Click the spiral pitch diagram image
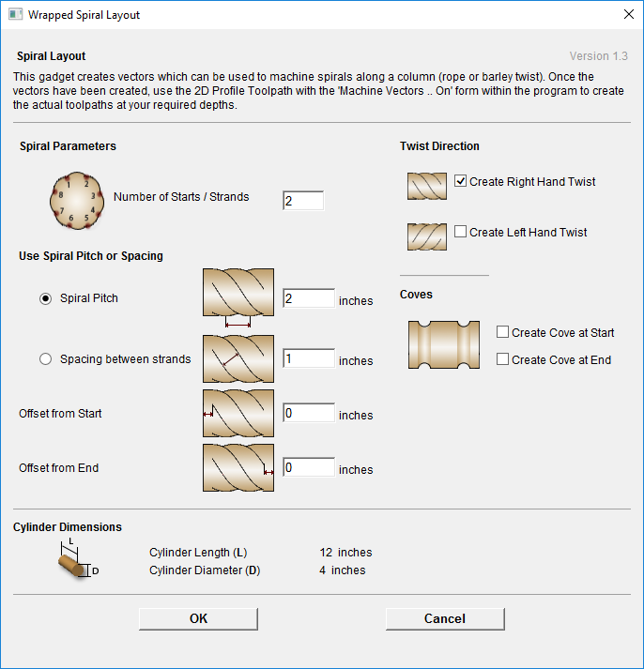 (238, 297)
